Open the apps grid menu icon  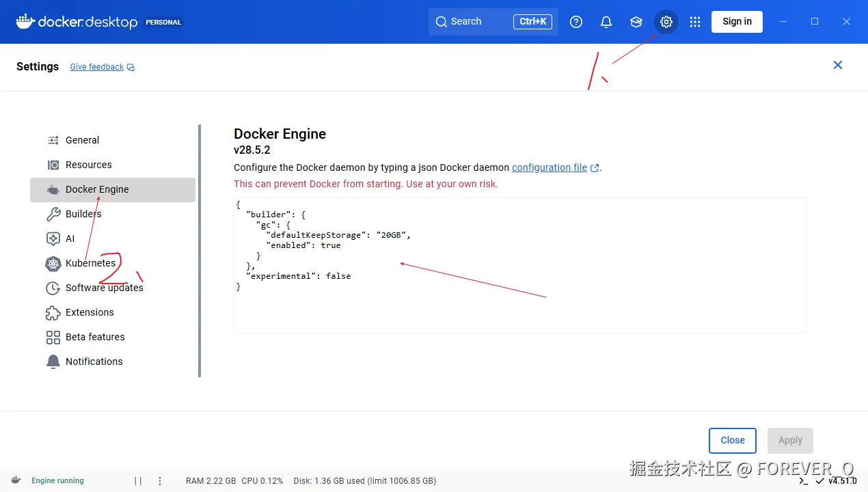click(x=695, y=22)
